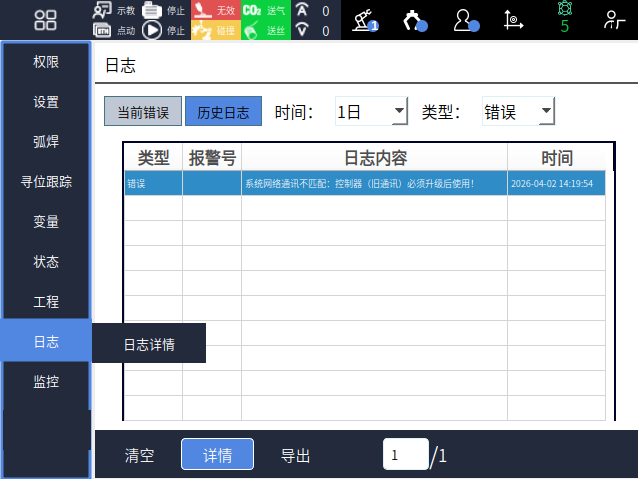638x479 pixels.
Task: Click the four-squares main menu icon
Action: click(45, 20)
